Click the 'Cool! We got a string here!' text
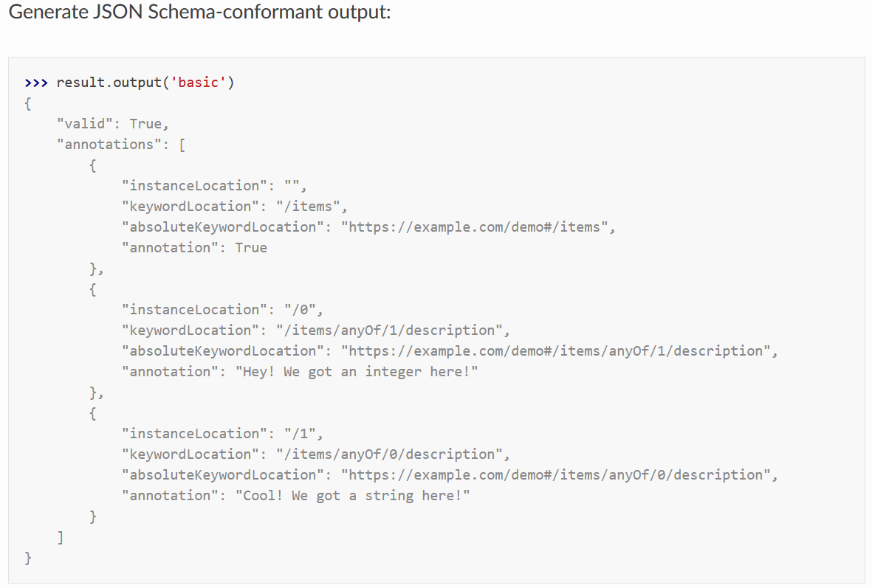872x588 pixels. pos(353,496)
